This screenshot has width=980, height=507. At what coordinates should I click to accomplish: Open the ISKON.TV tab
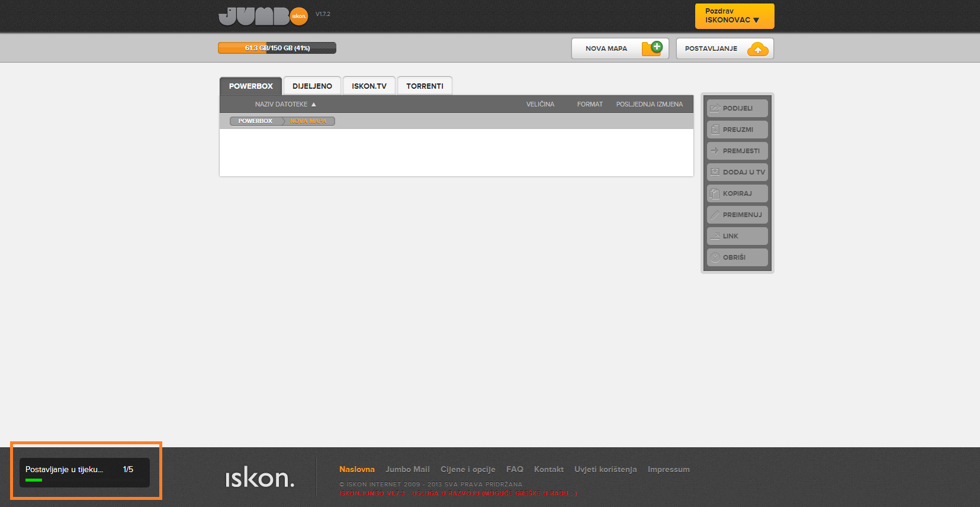click(369, 86)
